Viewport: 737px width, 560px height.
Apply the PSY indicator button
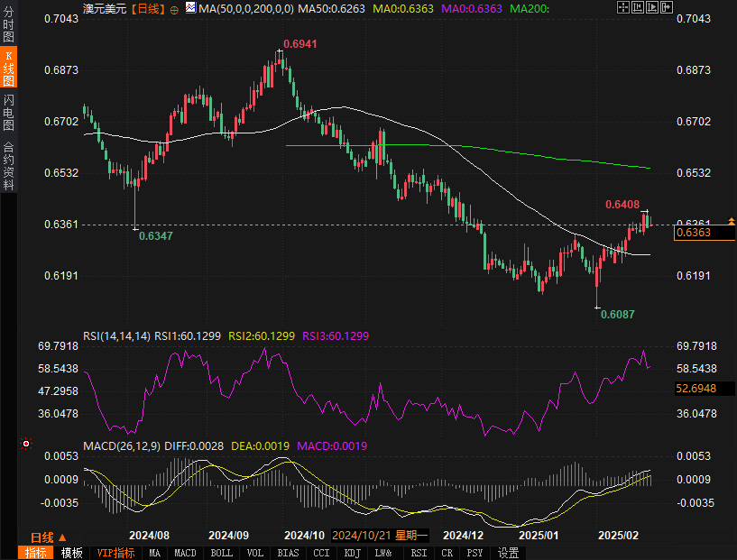click(x=474, y=553)
